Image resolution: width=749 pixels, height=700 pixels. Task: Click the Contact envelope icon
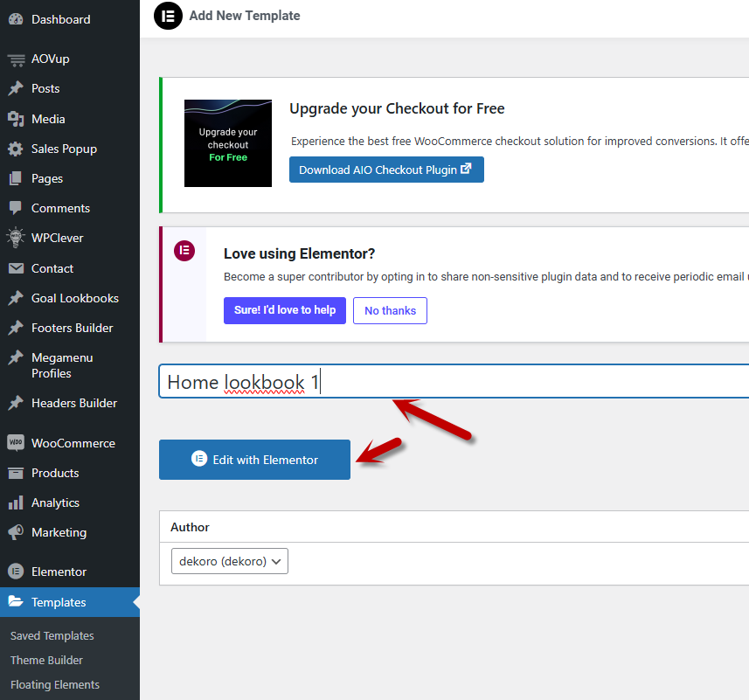click(x=16, y=268)
